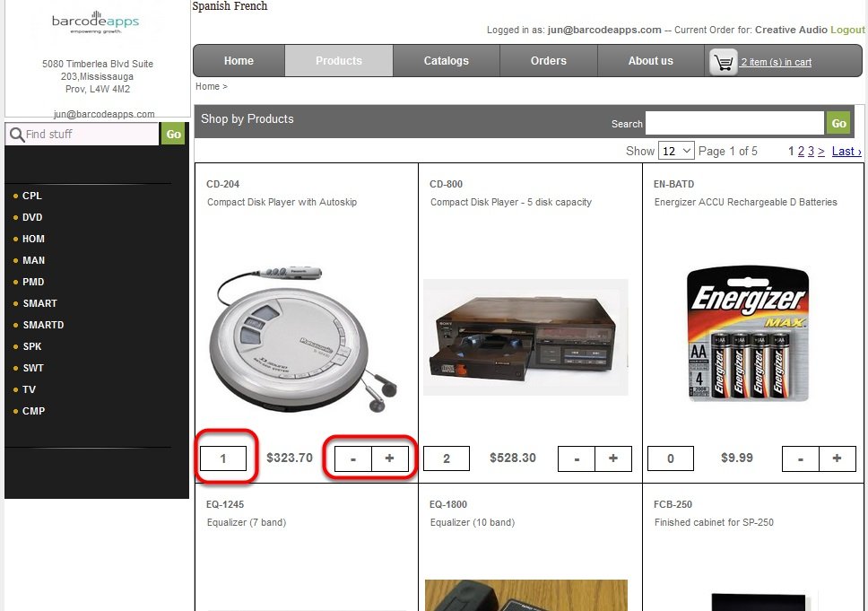Open the Energizer batteries product image

[x=748, y=334]
